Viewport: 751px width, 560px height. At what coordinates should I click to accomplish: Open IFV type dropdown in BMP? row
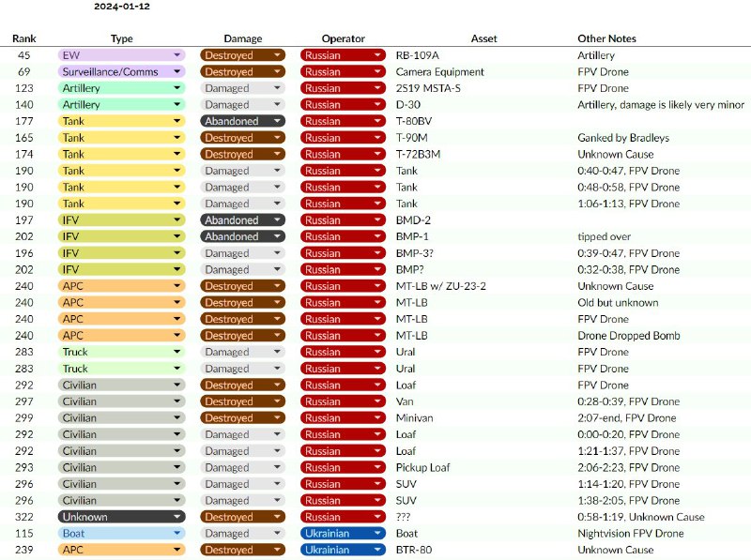point(121,269)
